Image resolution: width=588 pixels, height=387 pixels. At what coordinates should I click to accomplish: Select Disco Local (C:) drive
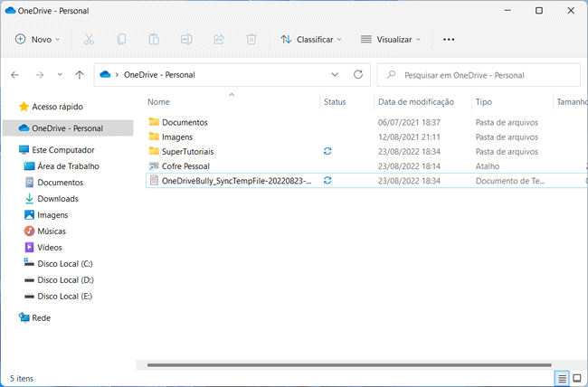[x=64, y=264]
